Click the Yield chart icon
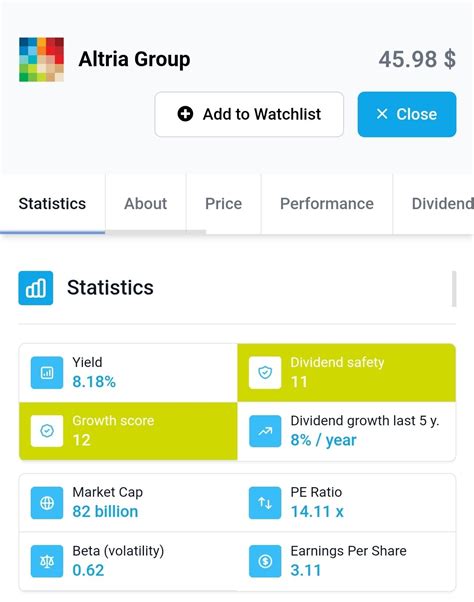This screenshot has height=602, width=474. (47, 372)
